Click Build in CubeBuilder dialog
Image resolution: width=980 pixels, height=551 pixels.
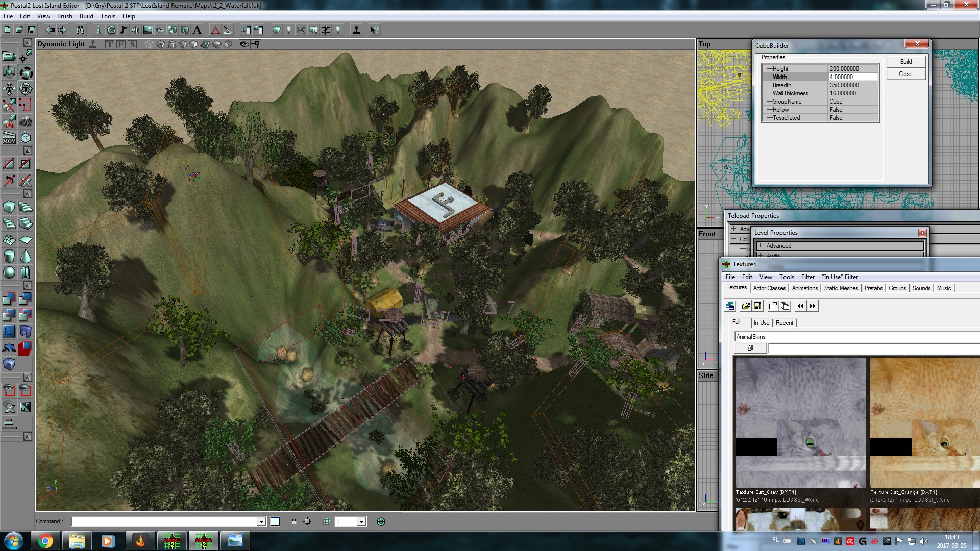click(x=905, y=62)
